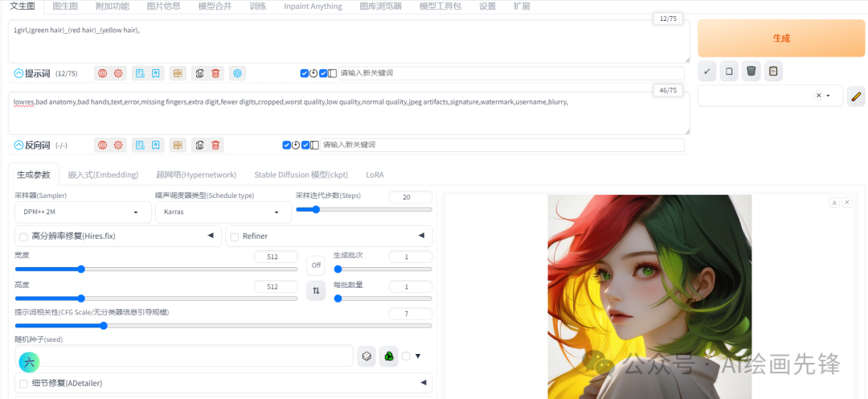Adjust the 采样迭代步数(Steps) slider

(364, 209)
